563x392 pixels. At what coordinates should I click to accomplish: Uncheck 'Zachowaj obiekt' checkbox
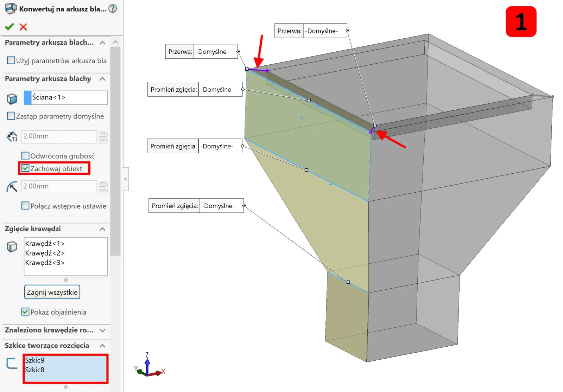pos(25,168)
